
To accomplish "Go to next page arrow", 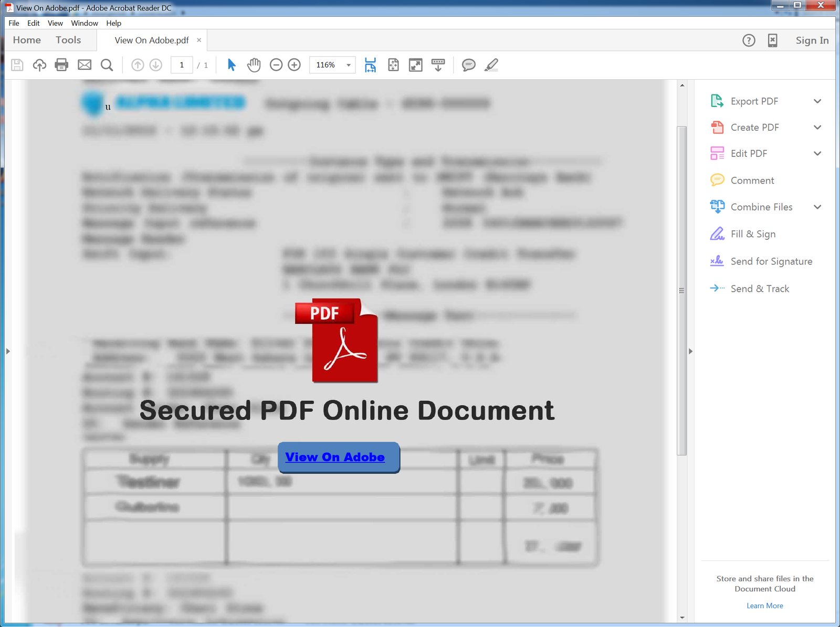I will (x=155, y=65).
